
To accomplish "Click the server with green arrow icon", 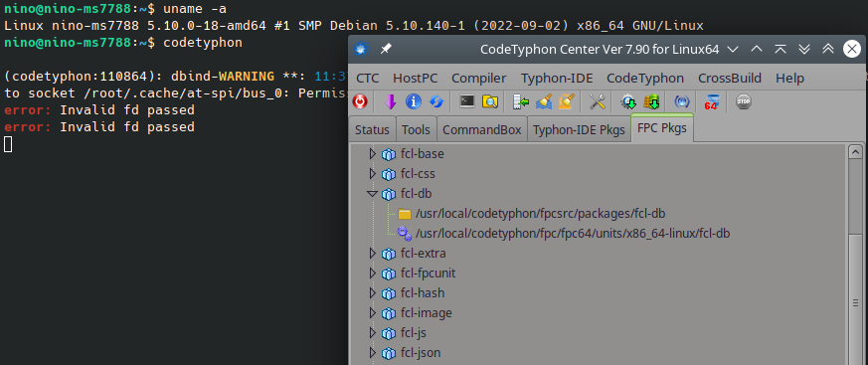I will (521, 101).
